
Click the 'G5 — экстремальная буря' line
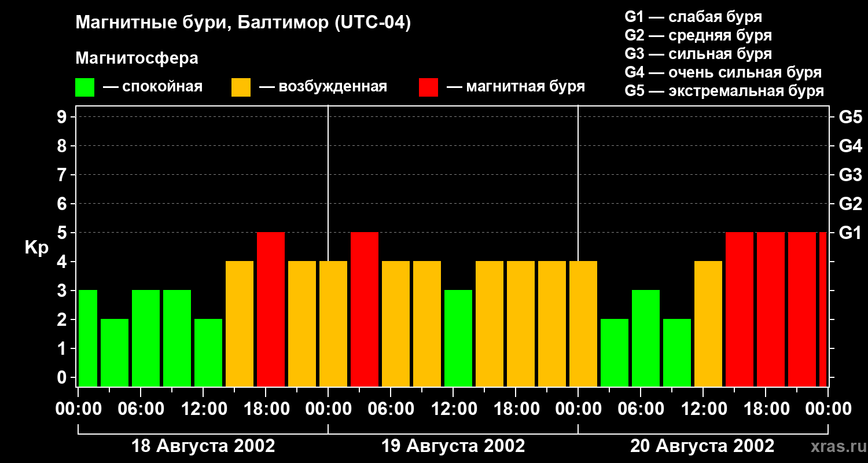click(x=724, y=91)
